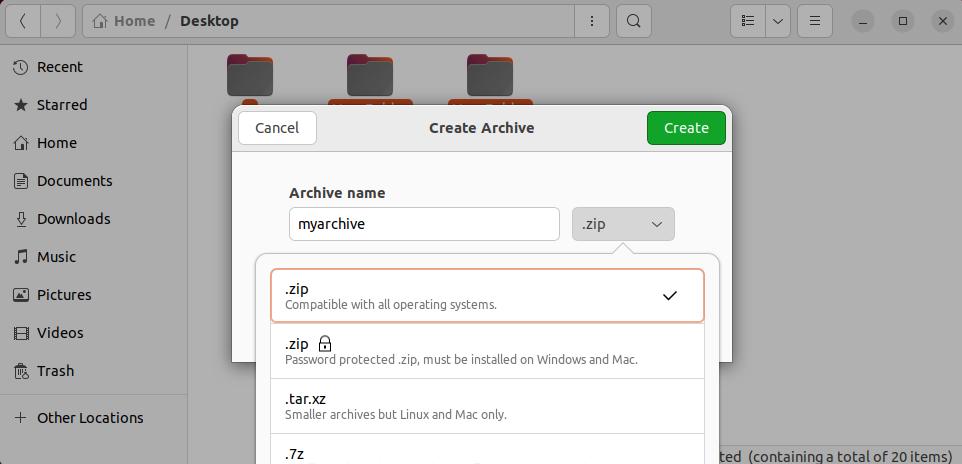Click the Pictures icon in sidebar
Image resolution: width=962 pixels, height=464 pixels.
pos(21,295)
